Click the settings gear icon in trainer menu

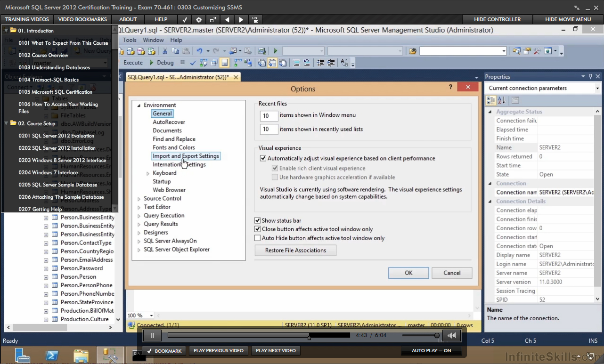(x=199, y=20)
